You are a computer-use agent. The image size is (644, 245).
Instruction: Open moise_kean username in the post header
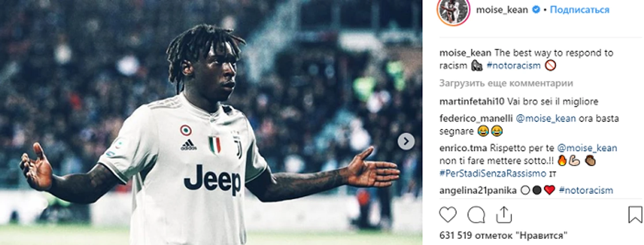[x=502, y=10]
